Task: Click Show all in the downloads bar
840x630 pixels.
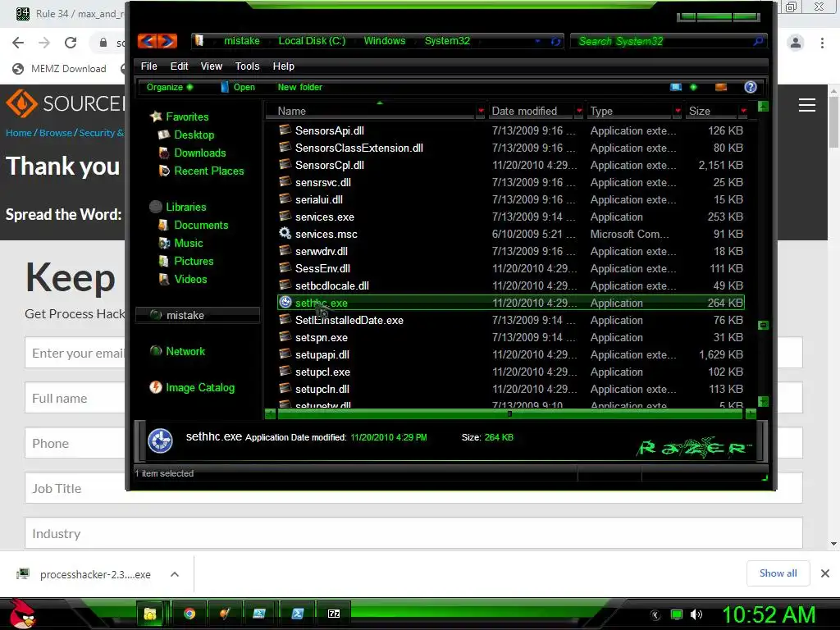Action: point(778,573)
